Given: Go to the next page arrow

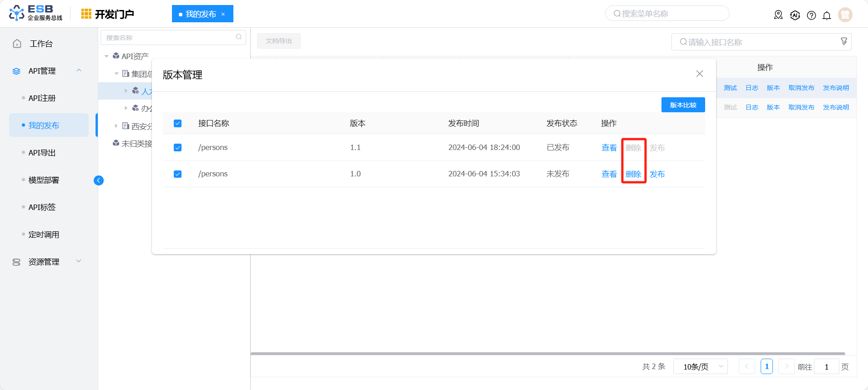Looking at the screenshot, I should (786, 366).
